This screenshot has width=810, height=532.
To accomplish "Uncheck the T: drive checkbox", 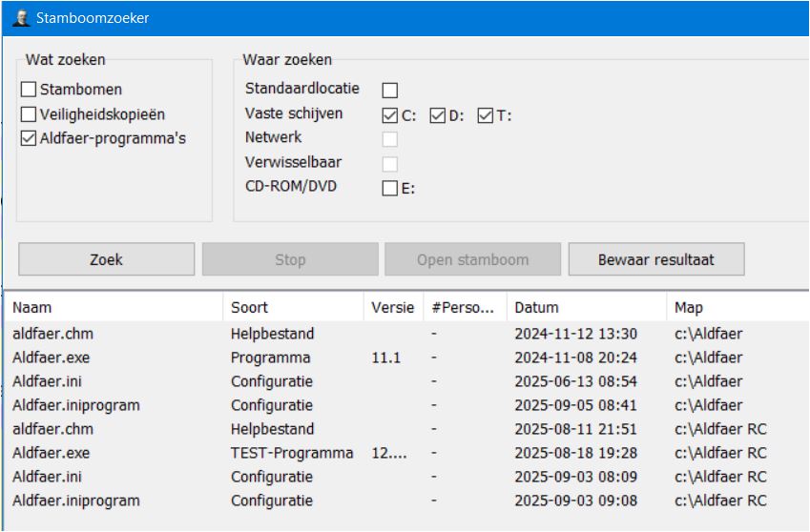I will tap(486, 115).
